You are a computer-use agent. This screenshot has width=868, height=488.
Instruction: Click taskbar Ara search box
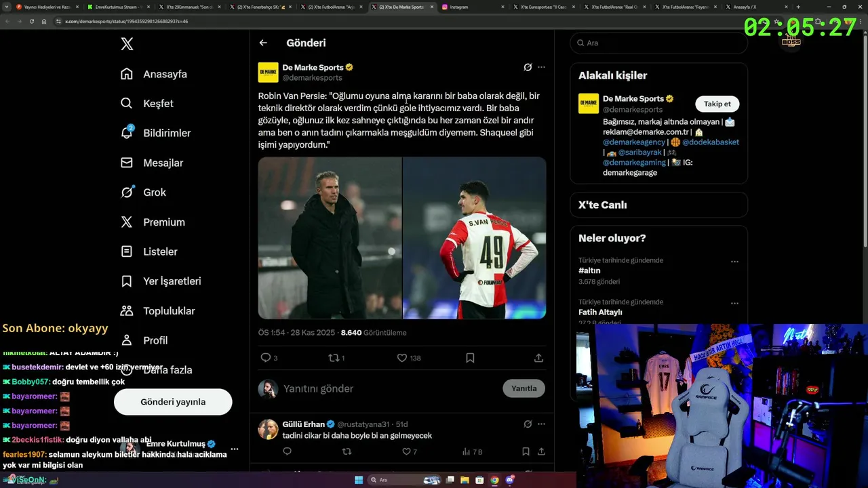point(404,480)
